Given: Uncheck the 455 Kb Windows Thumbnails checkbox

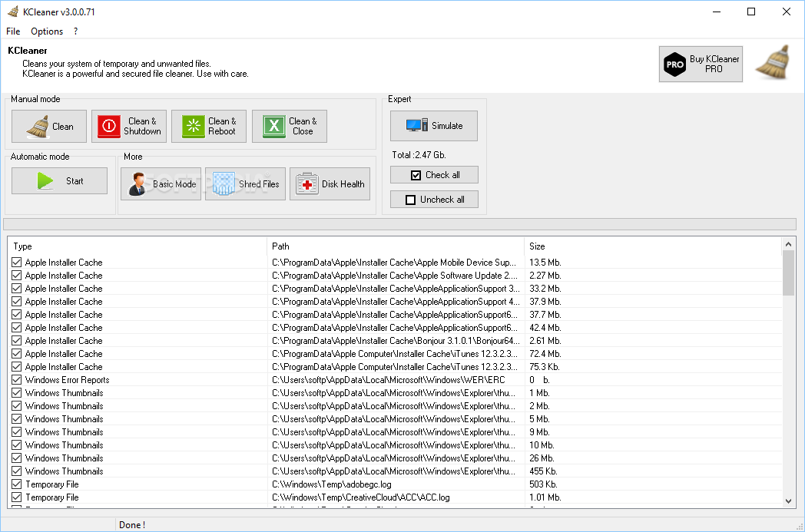Looking at the screenshot, I should click(16, 471).
